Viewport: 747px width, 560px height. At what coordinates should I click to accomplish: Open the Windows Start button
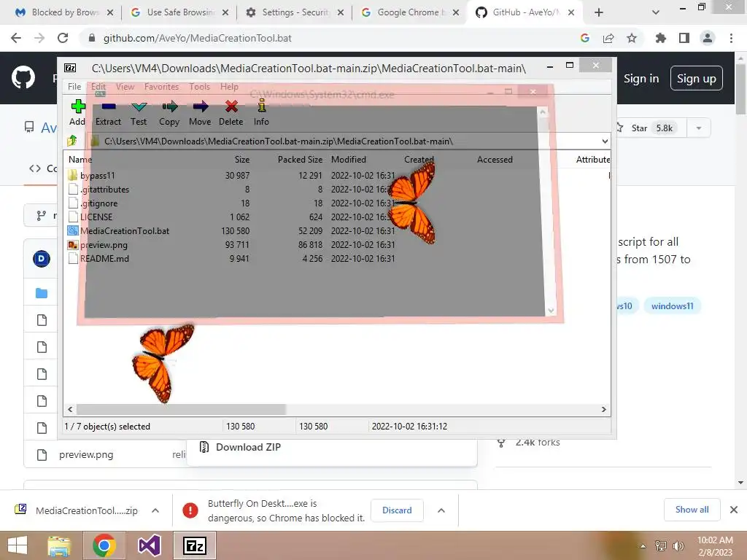(x=18, y=545)
